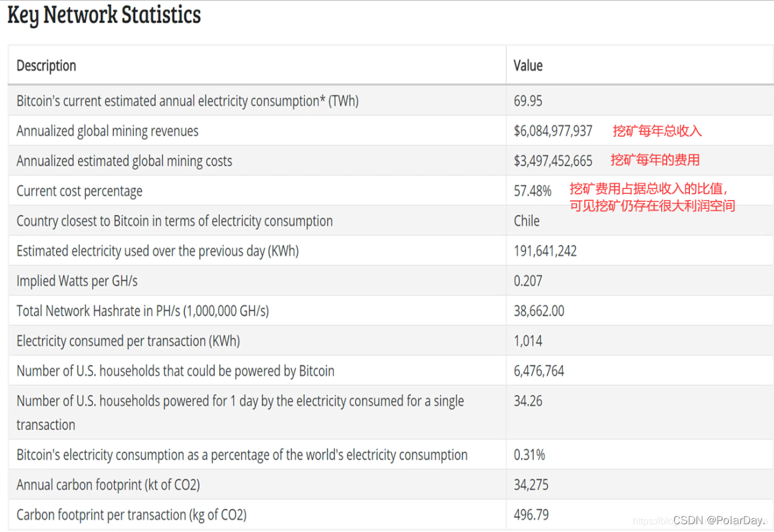Click 'Total Network Hashrate in PH/s' label
Image resolution: width=774 pixels, height=532 pixels.
[142, 311]
